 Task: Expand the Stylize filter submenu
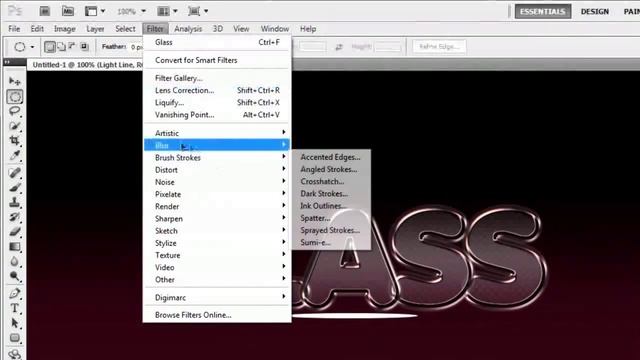coord(217,243)
